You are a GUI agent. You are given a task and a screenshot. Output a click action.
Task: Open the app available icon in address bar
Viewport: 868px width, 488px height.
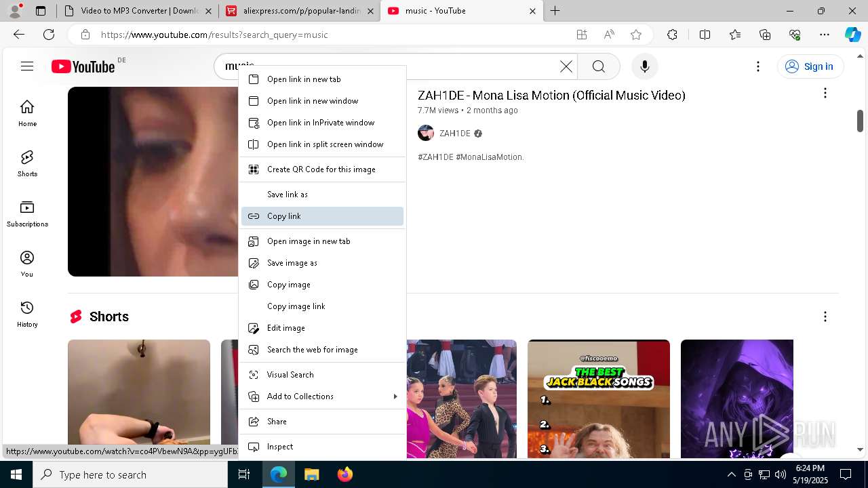pyautogui.click(x=582, y=35)
